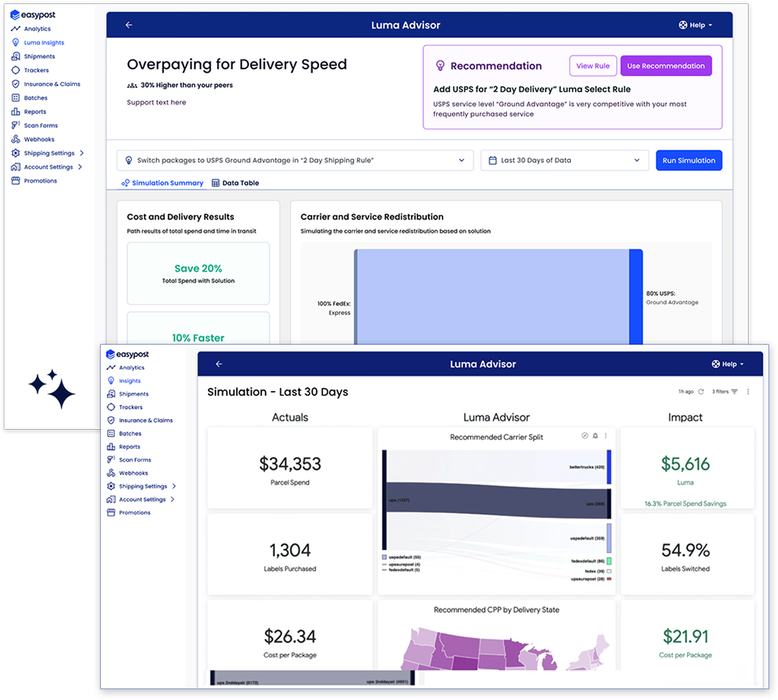Click the bell icon on Recommended Carrier Split

tap(596, 436)
